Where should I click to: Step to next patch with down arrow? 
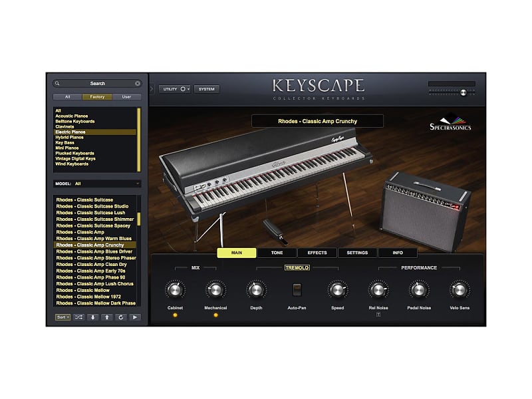click(92, 317)
